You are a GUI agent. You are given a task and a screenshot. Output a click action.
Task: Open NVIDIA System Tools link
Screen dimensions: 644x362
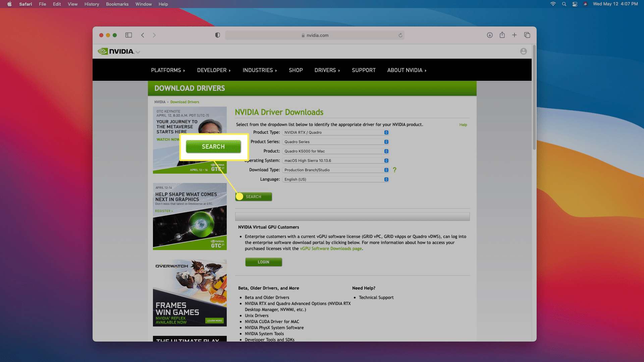point(264,334)
